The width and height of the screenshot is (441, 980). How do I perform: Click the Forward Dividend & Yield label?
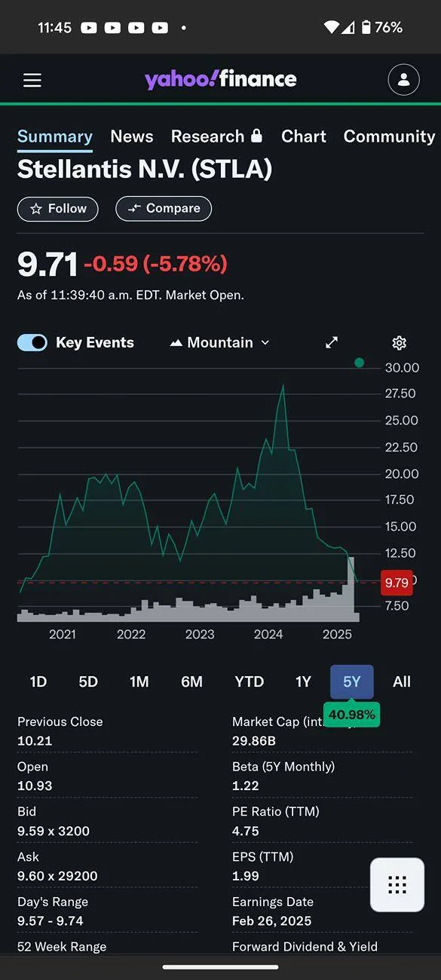(x=305, y=947)
